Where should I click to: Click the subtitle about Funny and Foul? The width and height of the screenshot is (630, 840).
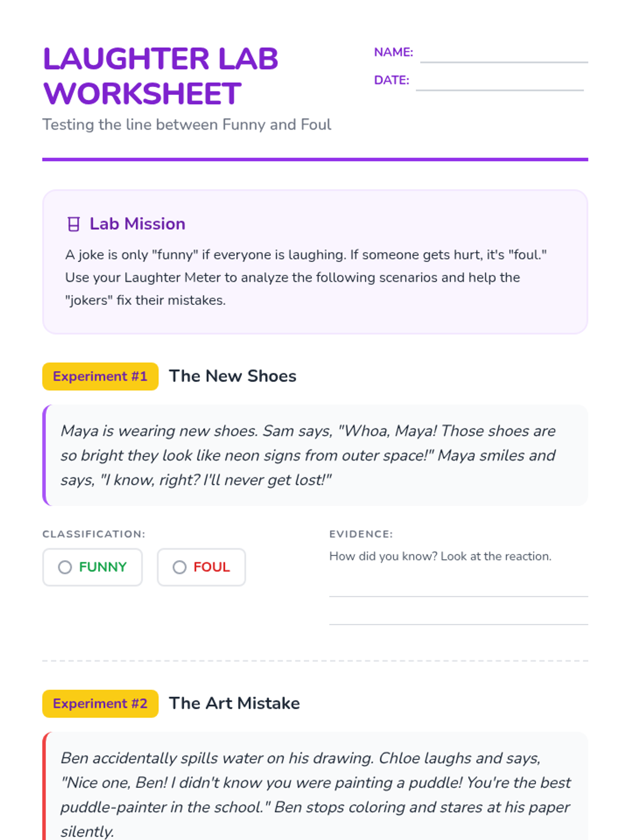(186, 124)
